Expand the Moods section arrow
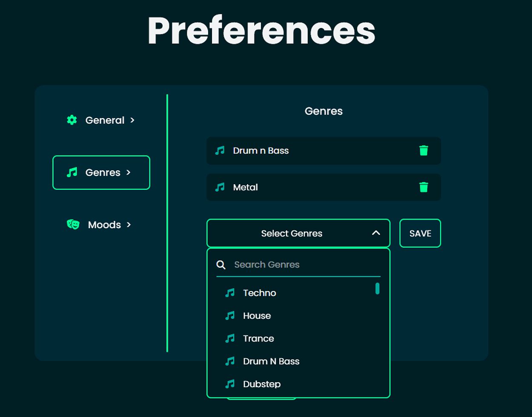532x417 pixels. click(129, 224)
